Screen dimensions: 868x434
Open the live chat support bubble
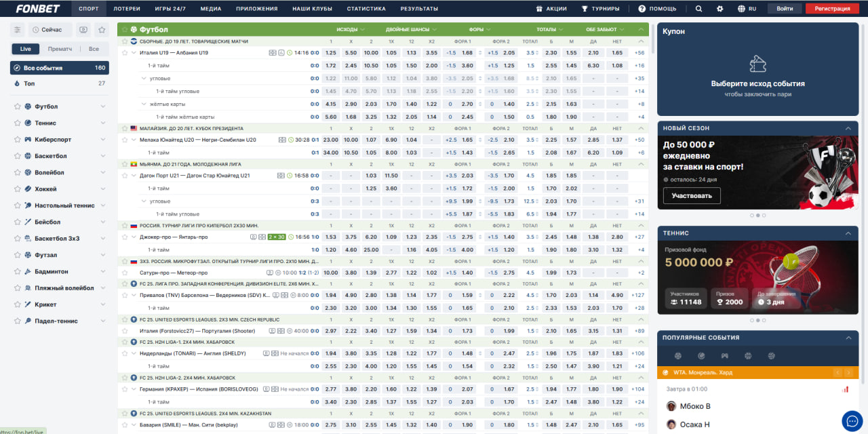852,421
